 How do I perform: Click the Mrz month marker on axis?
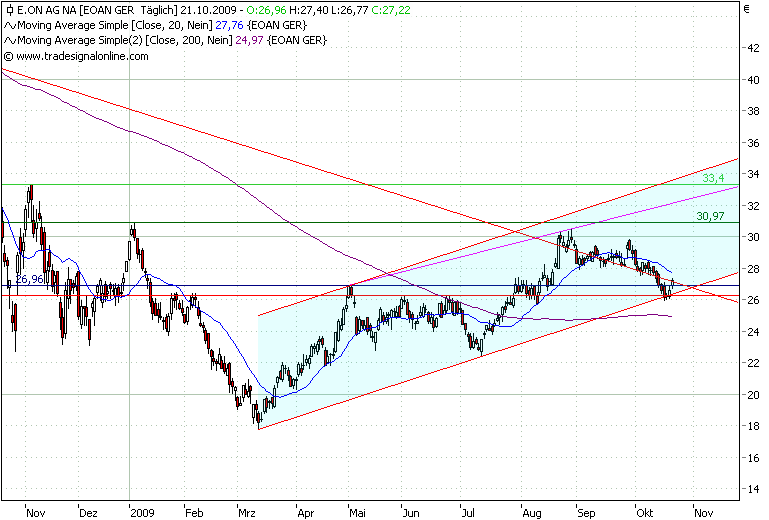(x=247, y=513)
